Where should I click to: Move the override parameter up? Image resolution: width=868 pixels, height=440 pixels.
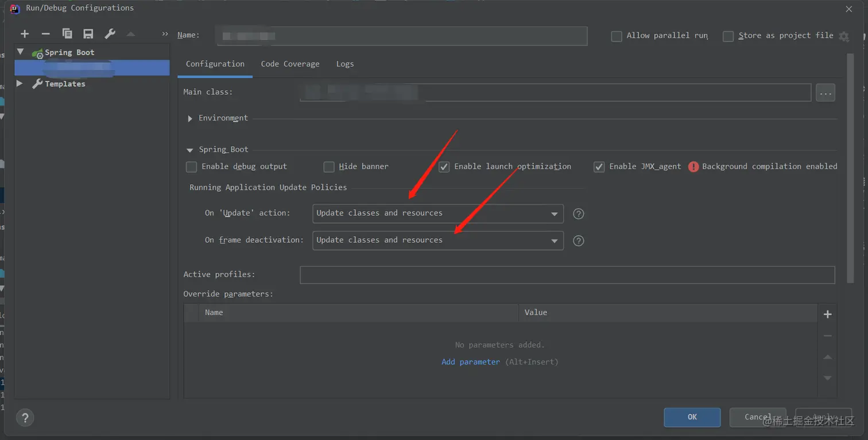[x=827, y=357]
